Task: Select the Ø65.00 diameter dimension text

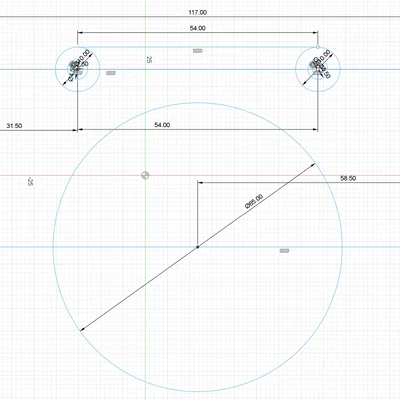Action: coord(254,201)
